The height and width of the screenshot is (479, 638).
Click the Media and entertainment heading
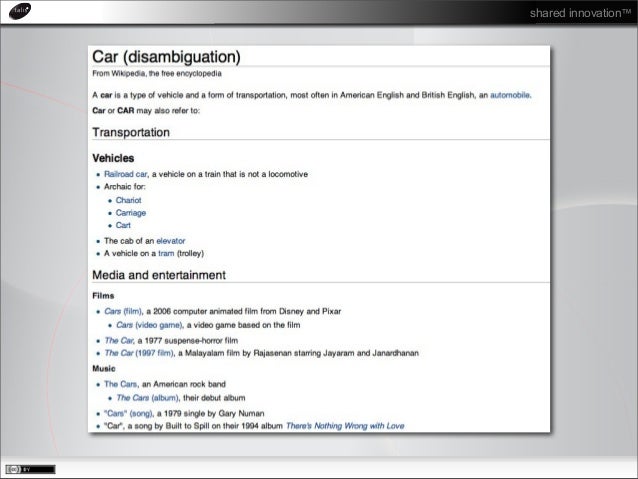tap(159, 275)
